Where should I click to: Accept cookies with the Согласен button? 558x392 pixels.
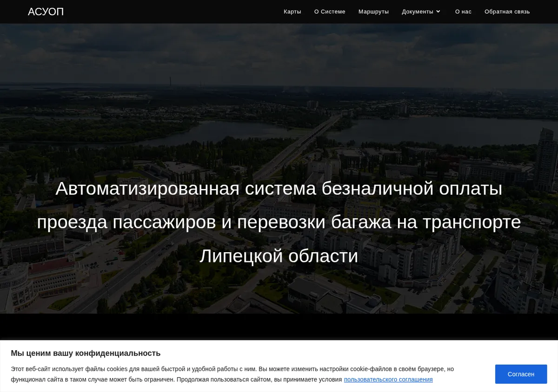521,374
